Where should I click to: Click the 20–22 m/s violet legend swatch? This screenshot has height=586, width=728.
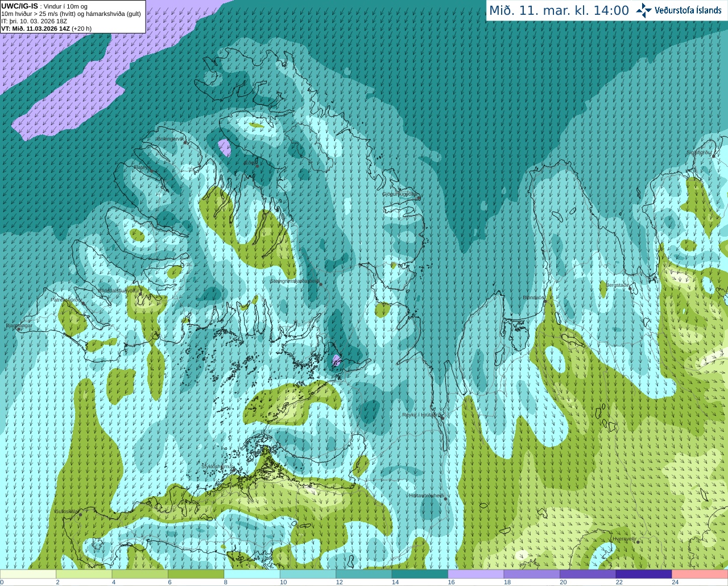point(588,574)
